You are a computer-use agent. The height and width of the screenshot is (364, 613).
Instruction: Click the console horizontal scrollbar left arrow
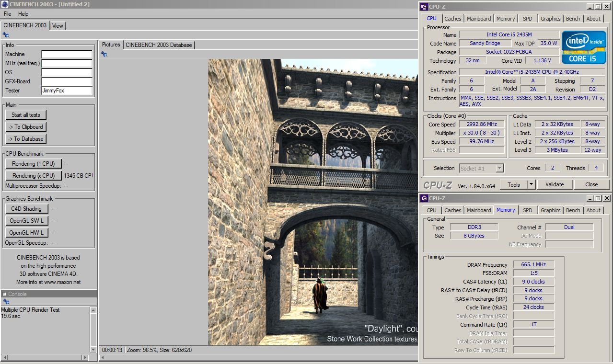coord(4,357)
